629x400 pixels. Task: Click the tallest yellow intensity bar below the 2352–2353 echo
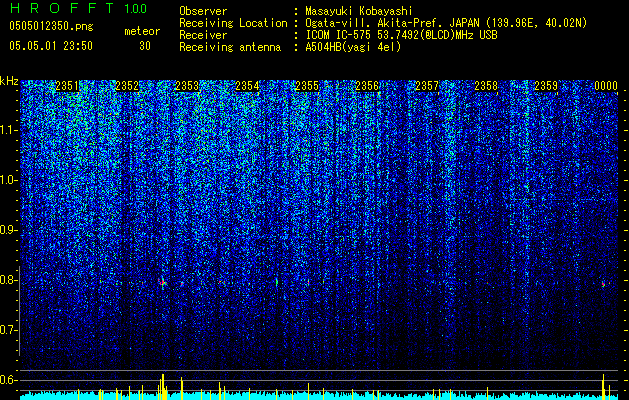point(163,387)
